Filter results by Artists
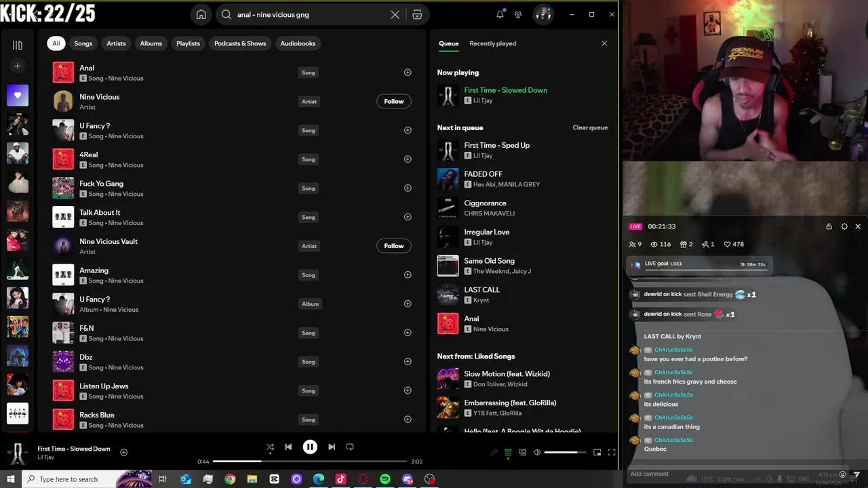The image size is (868, 488). (x=116, y=43)
